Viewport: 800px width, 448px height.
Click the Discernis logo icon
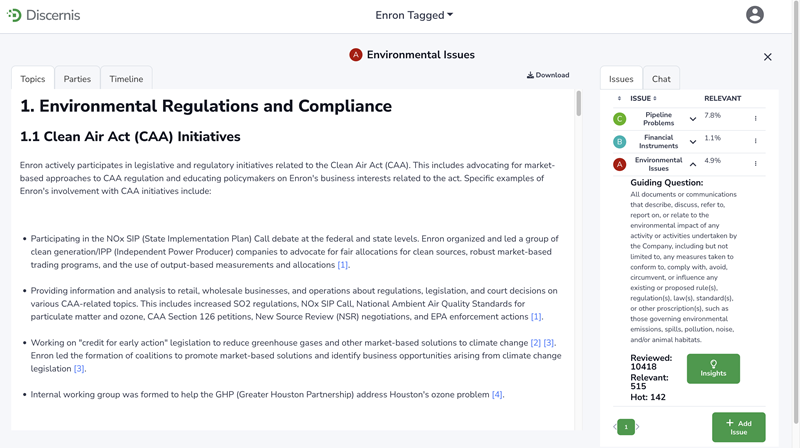tap(14, 15)
